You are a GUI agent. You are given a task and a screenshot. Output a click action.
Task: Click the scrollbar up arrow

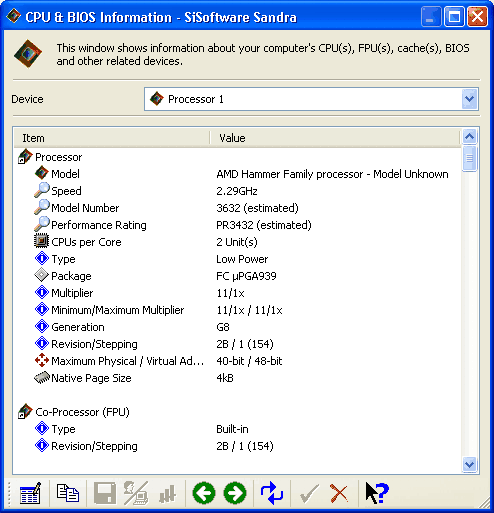470,137
